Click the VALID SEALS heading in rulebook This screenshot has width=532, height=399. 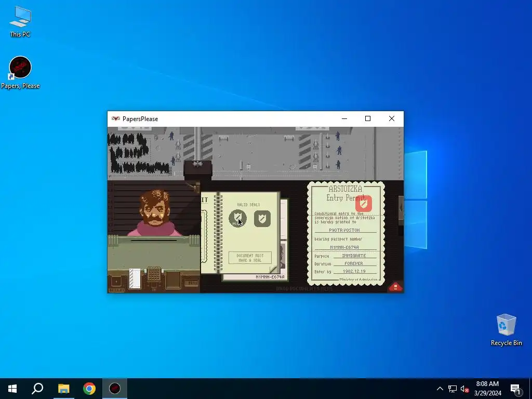248,205
